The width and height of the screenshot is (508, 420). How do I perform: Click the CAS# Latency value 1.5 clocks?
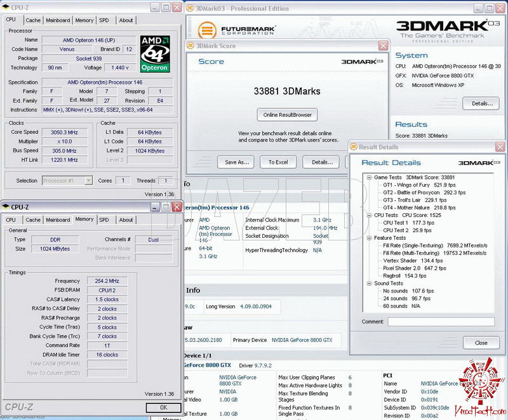107,299
